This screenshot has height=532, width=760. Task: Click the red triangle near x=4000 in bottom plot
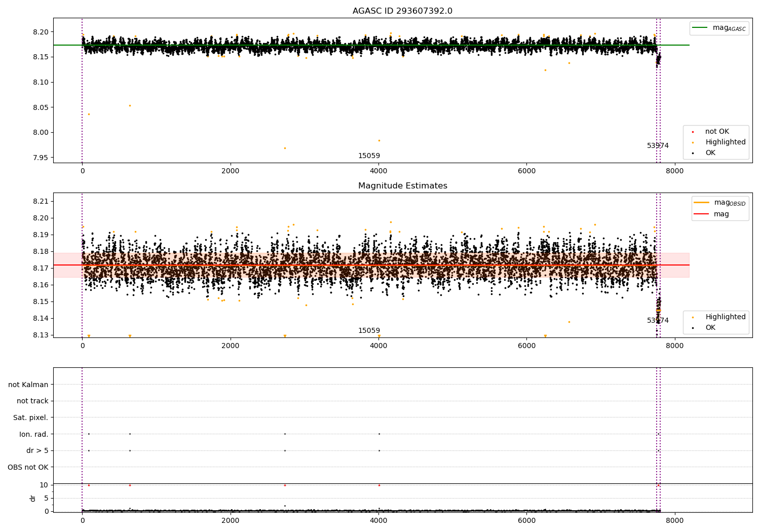tap(379, 485)
